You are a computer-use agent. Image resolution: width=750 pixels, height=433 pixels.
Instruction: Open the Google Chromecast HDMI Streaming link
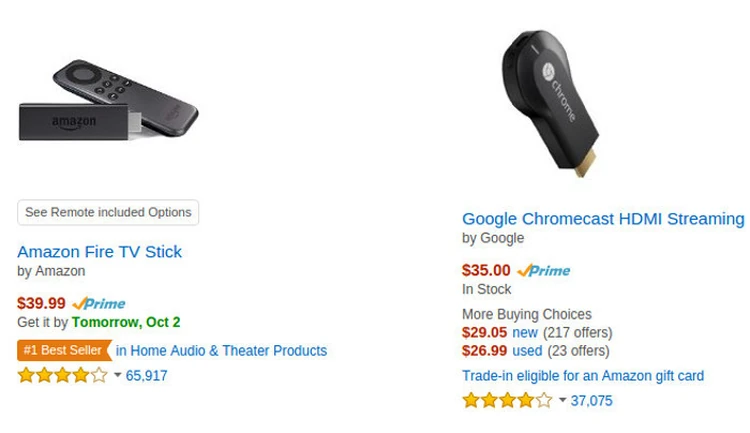pyautogui.click(x=603, y=218)
